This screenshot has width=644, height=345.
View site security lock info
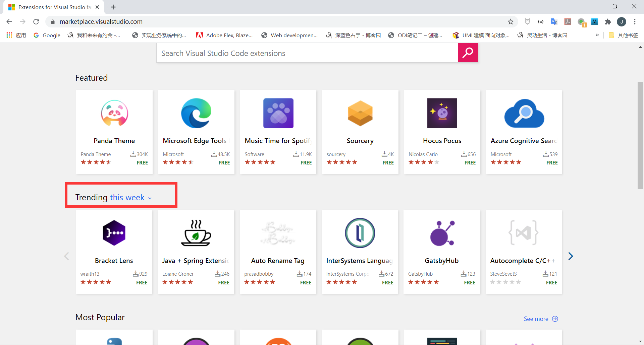[x=53, y=22]
